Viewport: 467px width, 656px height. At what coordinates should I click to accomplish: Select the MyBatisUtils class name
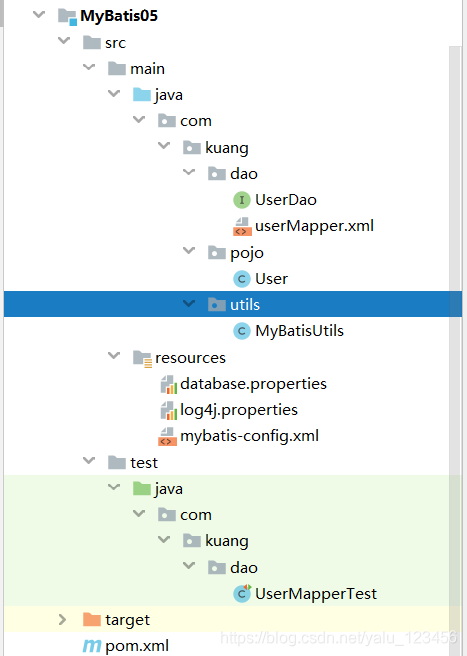point(299,331)
